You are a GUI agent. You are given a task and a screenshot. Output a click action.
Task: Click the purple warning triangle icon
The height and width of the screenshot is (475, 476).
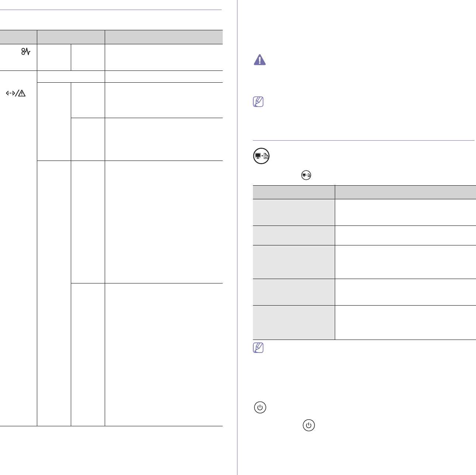coord(260,60)
